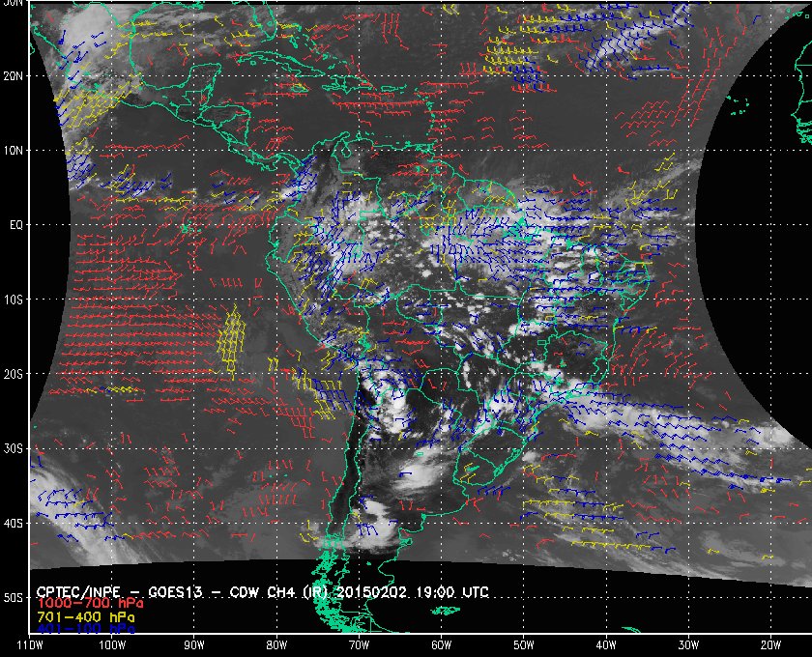Click the 30W longitude label

tap(688, 645)
